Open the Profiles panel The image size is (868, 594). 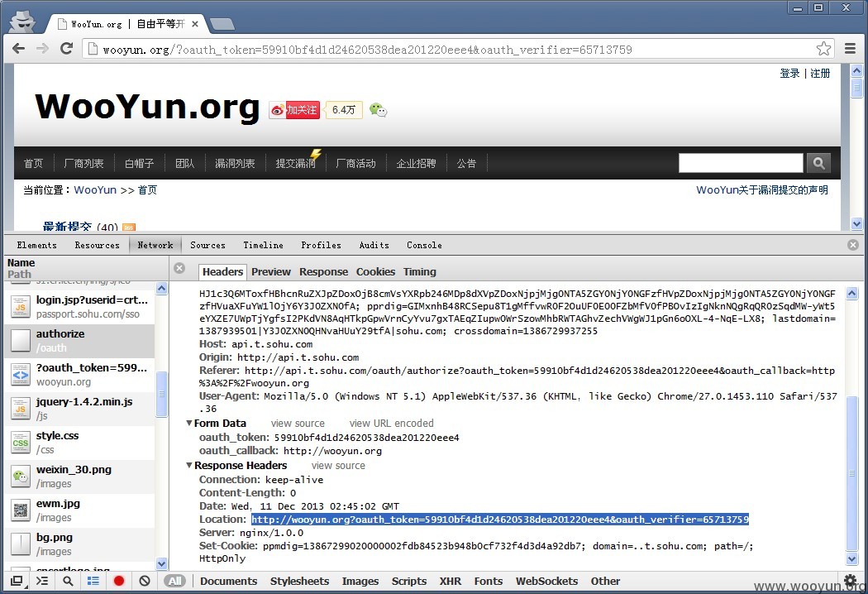click(321, 245)
